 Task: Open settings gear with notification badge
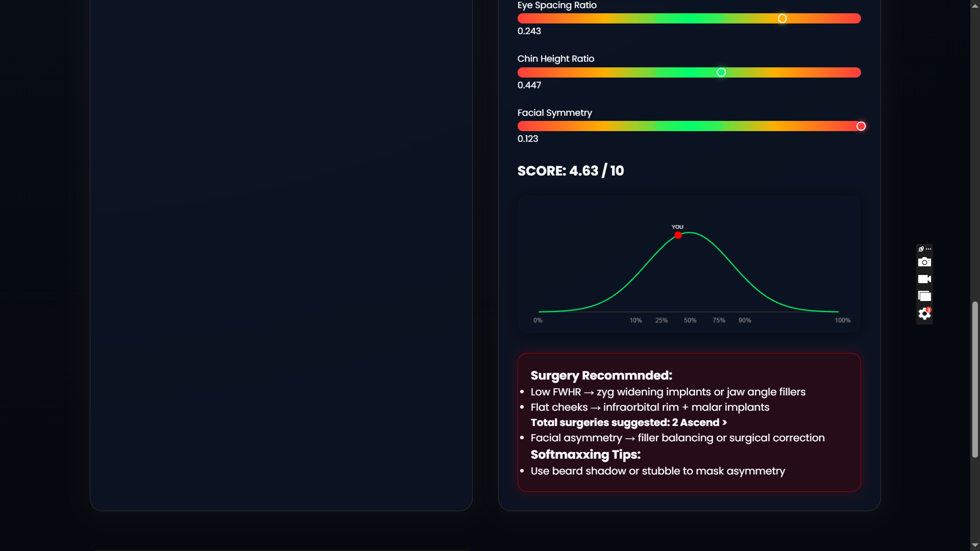(x=924, y=314)
